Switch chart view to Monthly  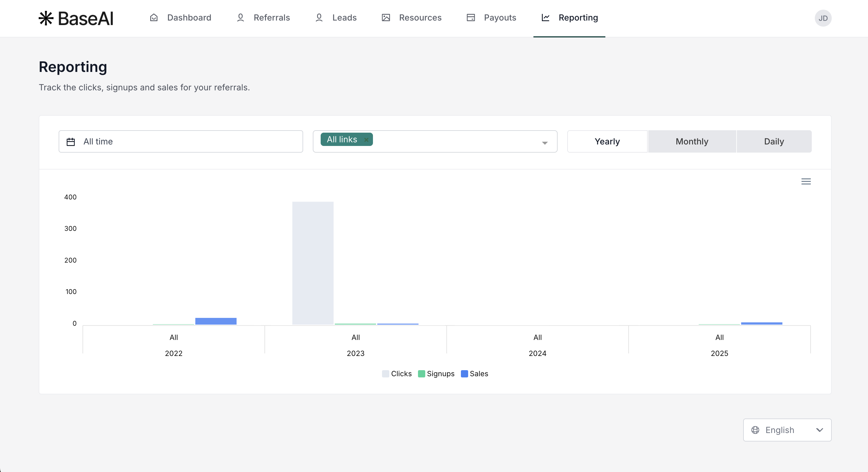pos(692,141)
